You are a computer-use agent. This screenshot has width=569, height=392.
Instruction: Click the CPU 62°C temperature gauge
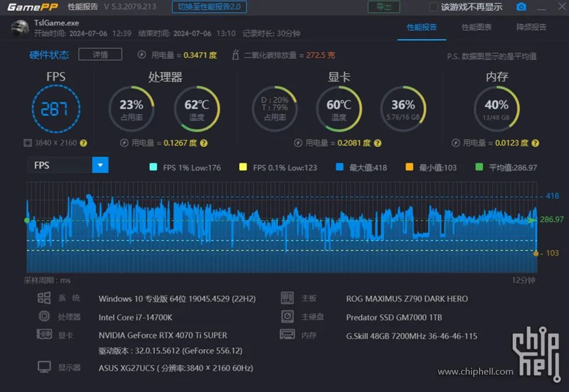pyautogui.click(x=197, y=108)
